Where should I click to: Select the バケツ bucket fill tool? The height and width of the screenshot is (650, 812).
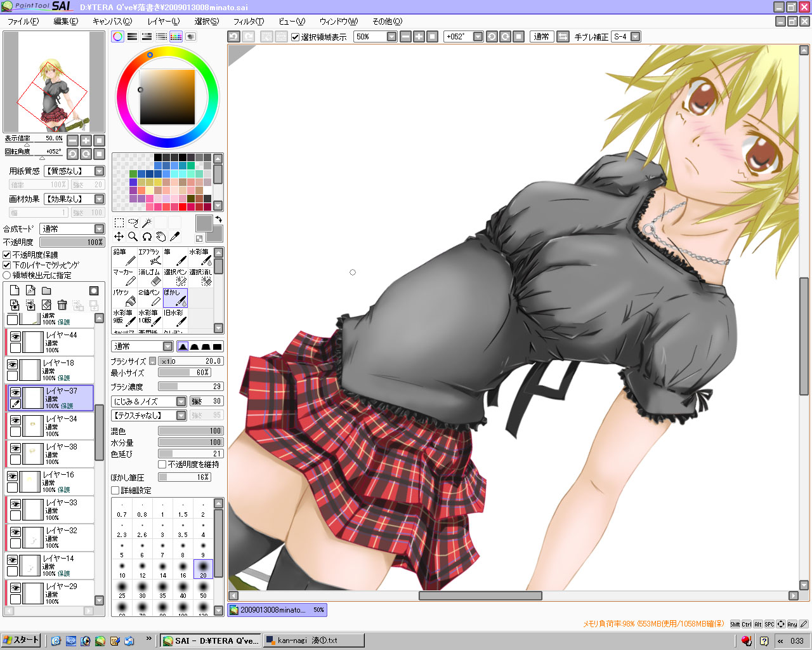(x=124, y=298)
